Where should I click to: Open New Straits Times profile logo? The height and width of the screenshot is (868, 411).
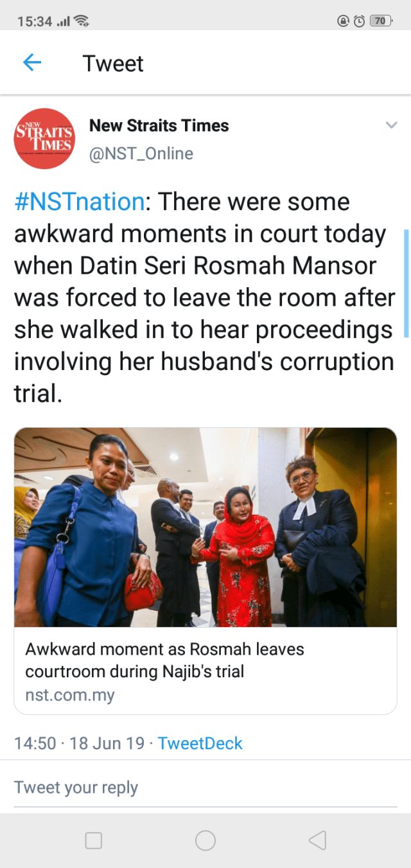45,139
